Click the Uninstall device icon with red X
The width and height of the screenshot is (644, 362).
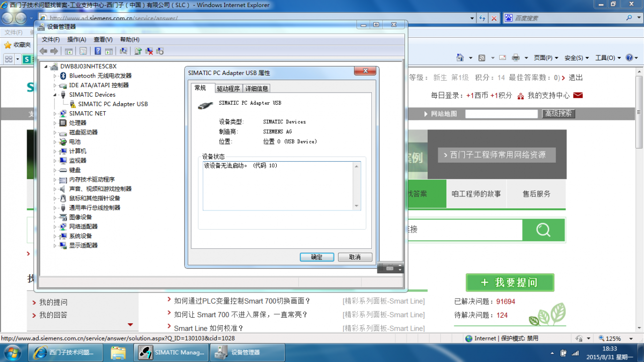tap(149, 51)
